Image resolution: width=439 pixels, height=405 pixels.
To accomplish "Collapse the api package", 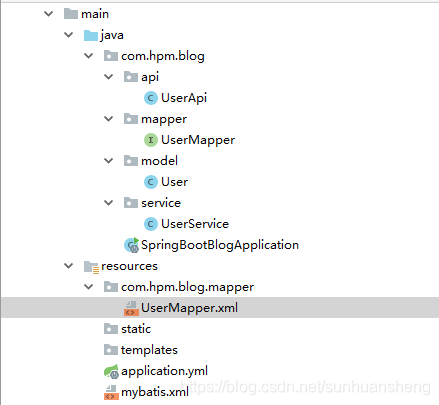I will point(109,77).
